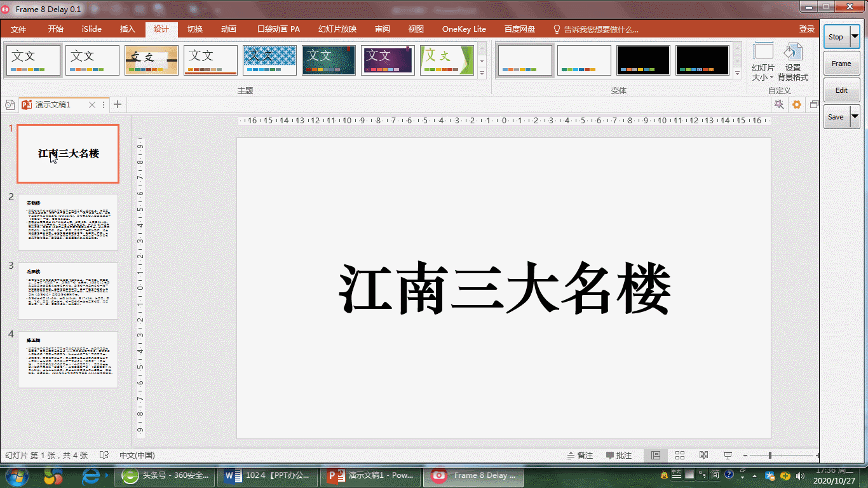Open Internet Explorer from taskbar

[x=92, y=476]
